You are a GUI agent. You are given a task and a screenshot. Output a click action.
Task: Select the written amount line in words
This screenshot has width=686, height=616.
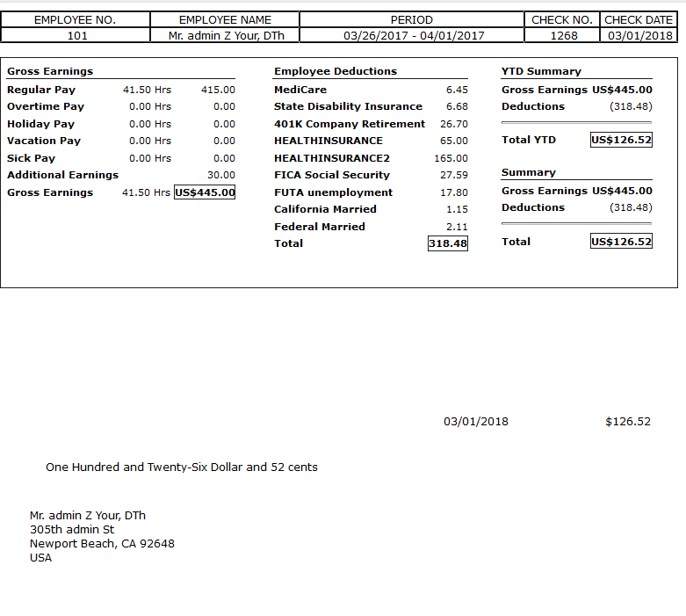(182, 467)
